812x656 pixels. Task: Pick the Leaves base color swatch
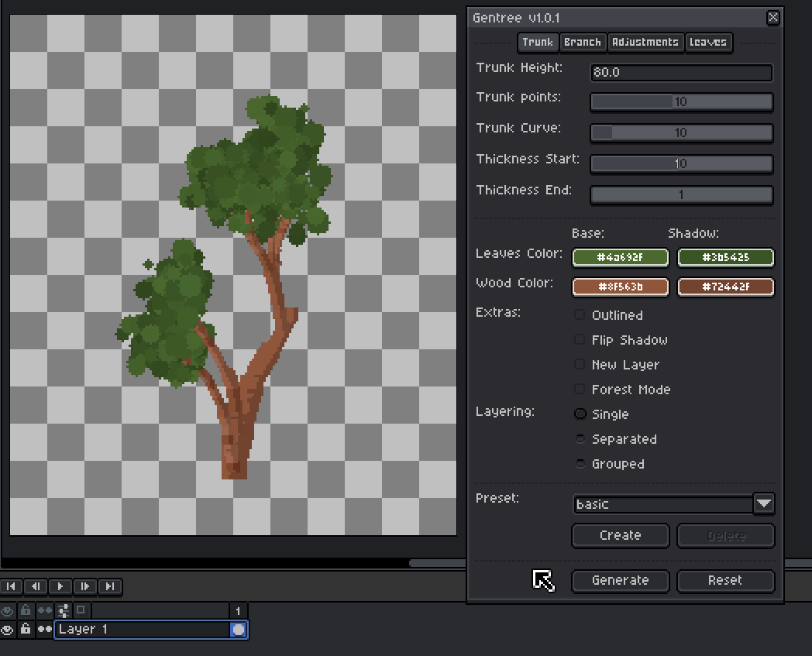point(620,257)
